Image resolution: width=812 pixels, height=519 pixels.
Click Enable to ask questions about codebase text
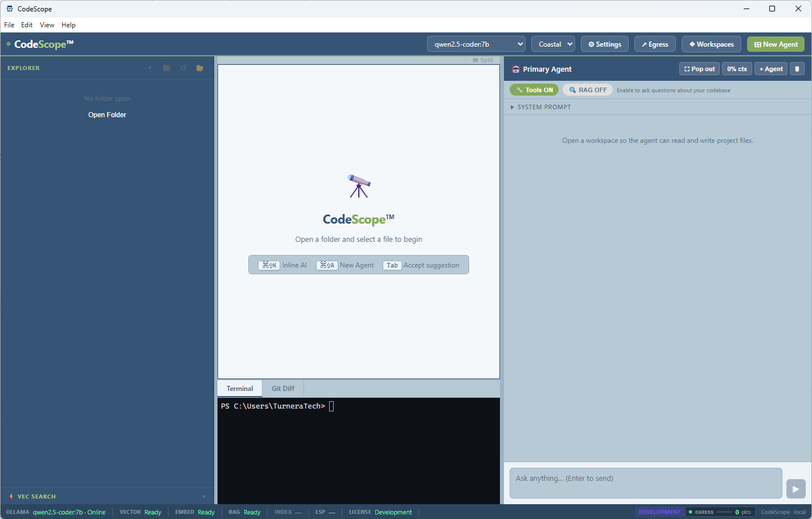[x=673, y=90]
